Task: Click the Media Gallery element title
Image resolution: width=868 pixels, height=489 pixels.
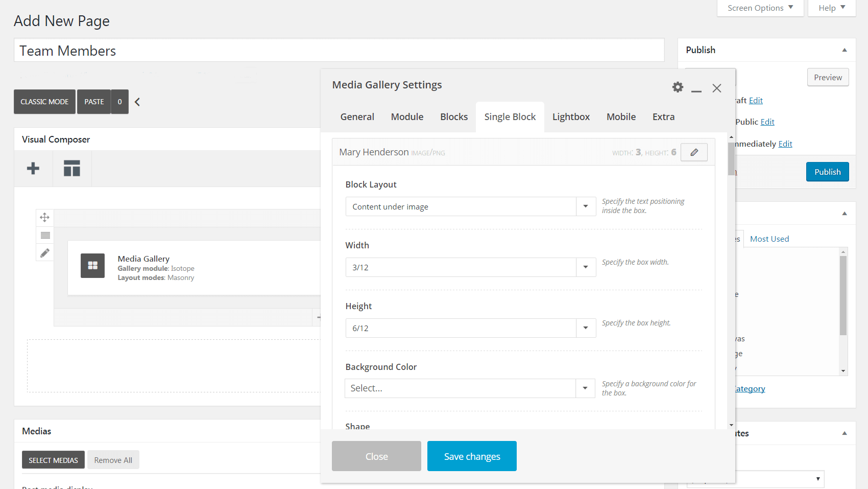Action: pyautogui.click(x=143, y=259)
